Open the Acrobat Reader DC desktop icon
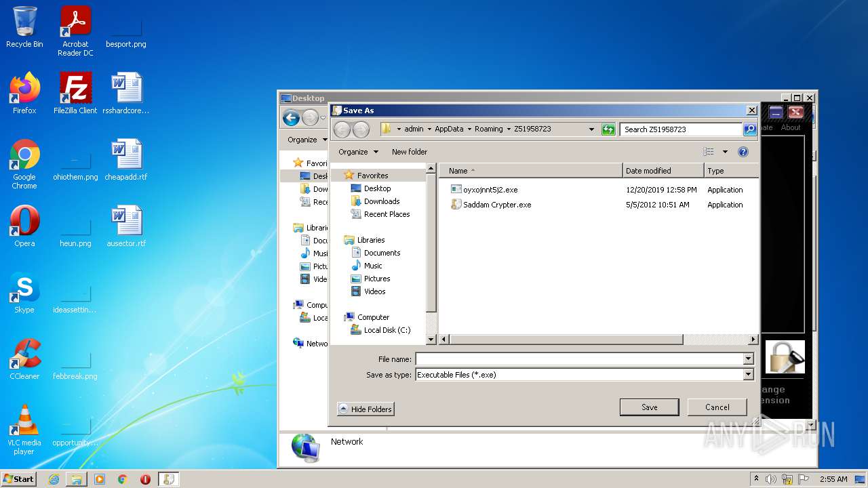 click(x=75, y=32)
